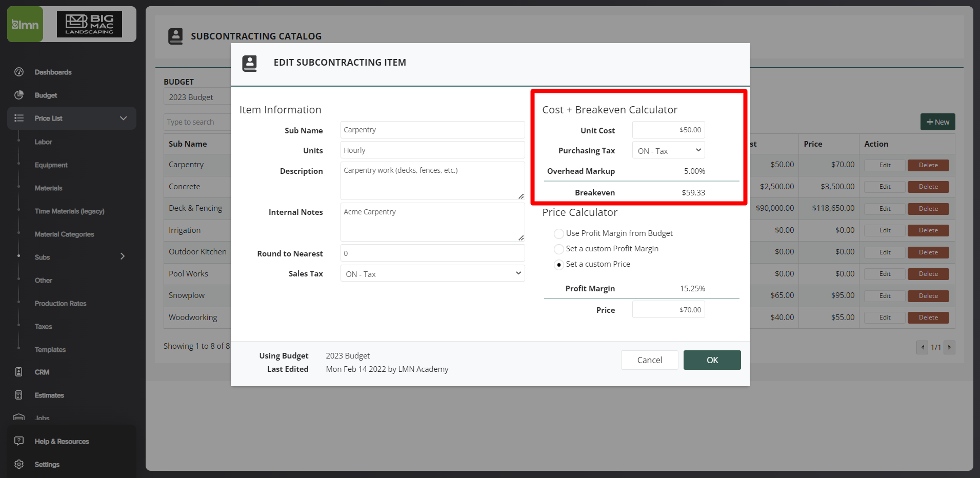Collapse the Price List menu chevron
This screenshot has height=478, width=980.
[123, 118]
